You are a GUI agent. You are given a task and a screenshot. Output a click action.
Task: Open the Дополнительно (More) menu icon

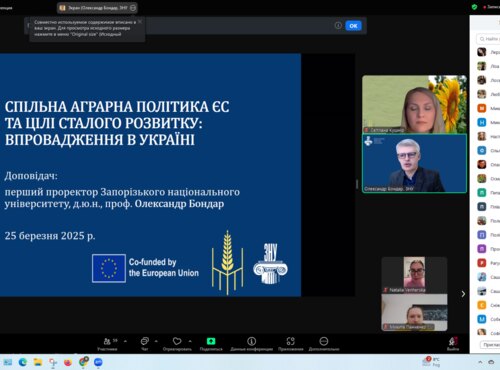pos(324,341)
